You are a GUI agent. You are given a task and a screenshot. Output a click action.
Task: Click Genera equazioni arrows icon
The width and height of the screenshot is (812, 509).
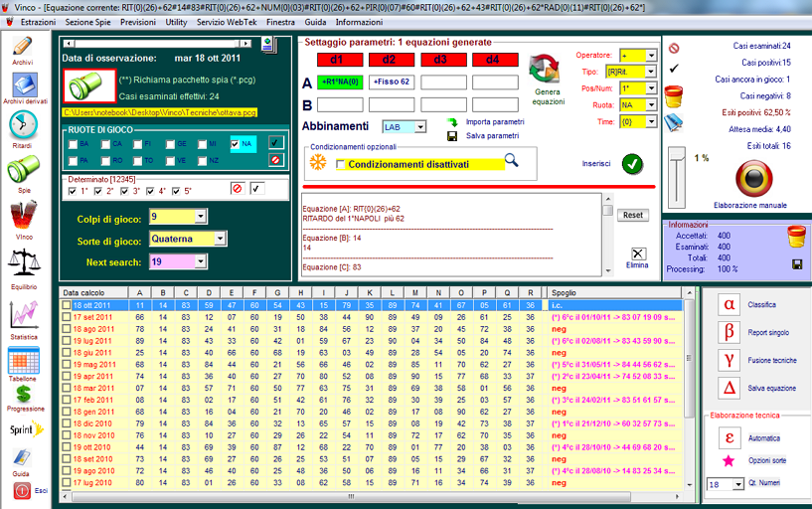[x=544, y=69]
